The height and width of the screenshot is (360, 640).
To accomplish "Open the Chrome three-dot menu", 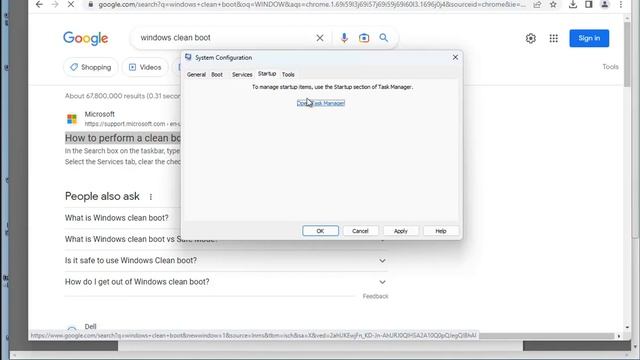I will (621, 4).
